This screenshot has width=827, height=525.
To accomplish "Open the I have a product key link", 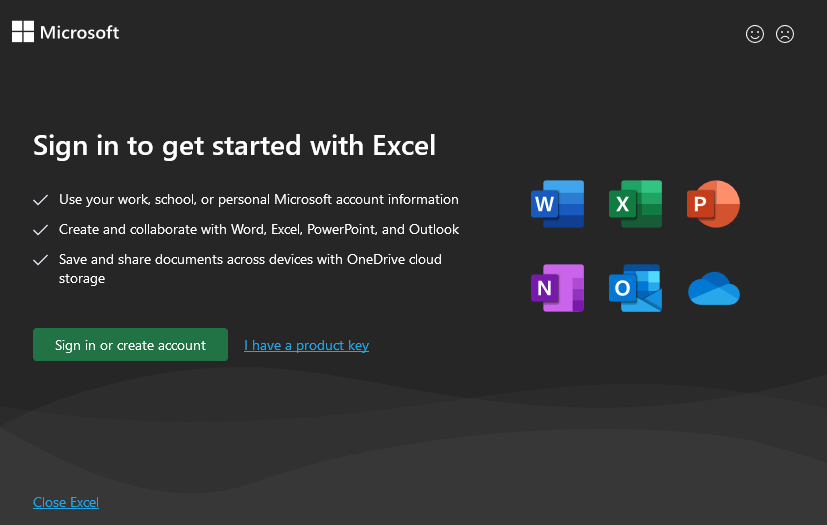I will (306, 345).
